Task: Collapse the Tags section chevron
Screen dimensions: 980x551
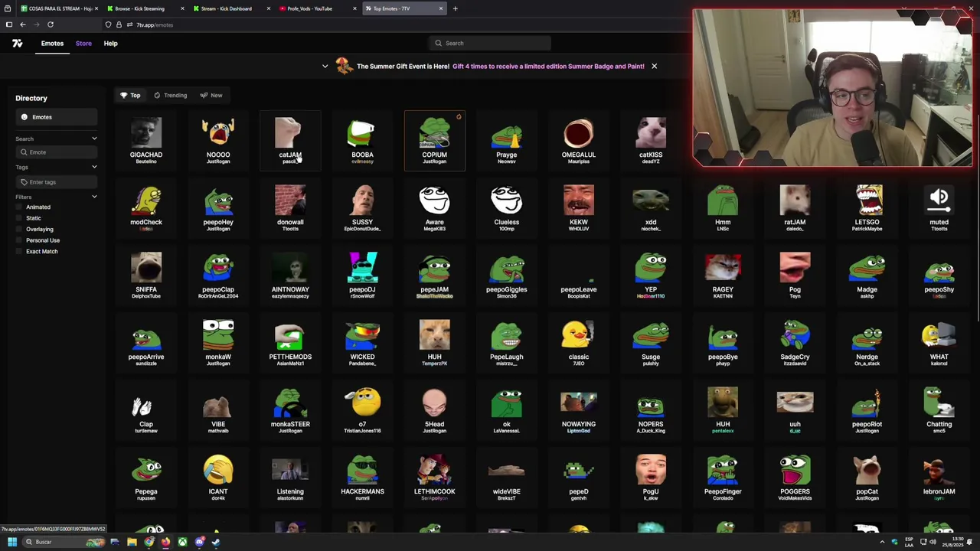Action: point(94,167)
